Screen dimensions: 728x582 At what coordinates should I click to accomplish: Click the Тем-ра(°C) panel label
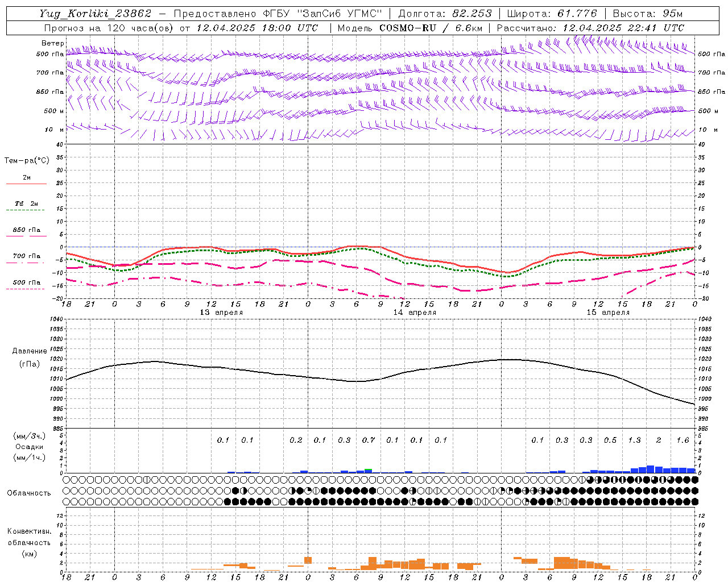click(x=27, y=161)
